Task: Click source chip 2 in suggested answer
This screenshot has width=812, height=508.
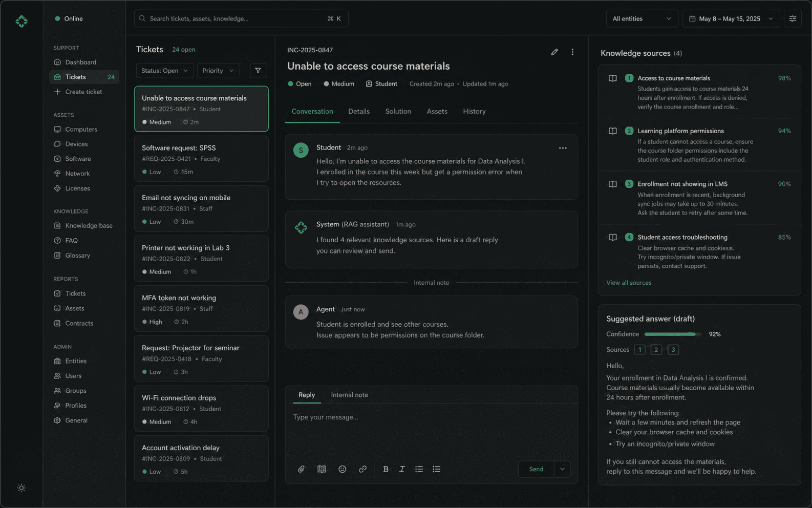Action: click(x=656, y=350)
